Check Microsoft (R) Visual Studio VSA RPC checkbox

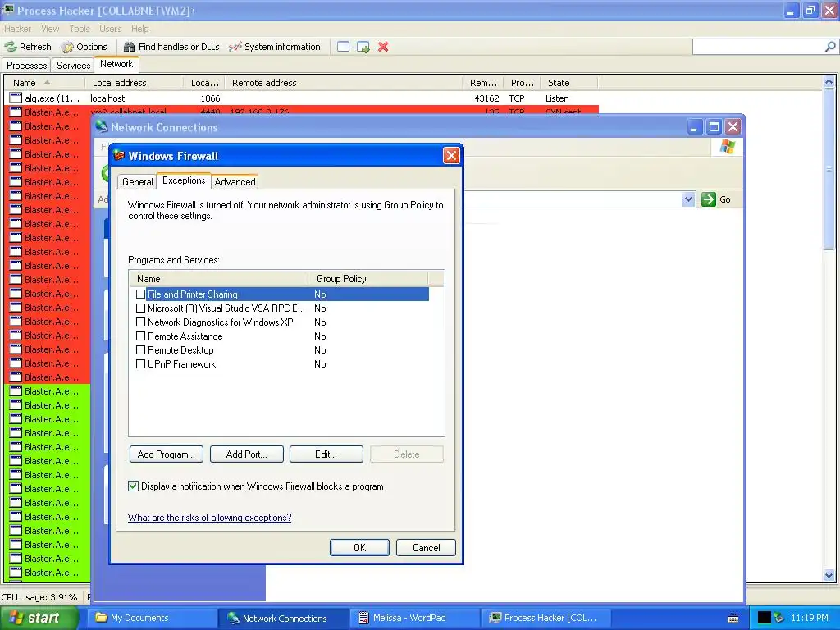140,308
